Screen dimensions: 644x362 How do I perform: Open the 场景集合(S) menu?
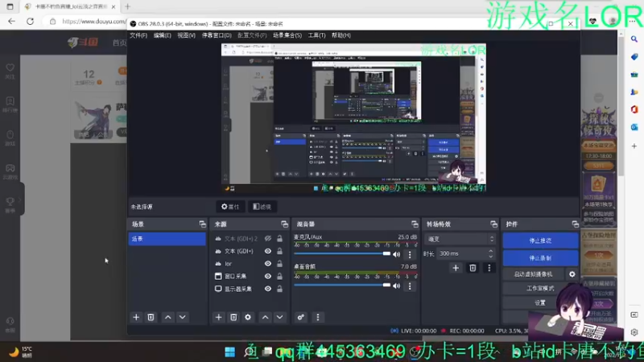pyautogui.click(x=287, y=35)
